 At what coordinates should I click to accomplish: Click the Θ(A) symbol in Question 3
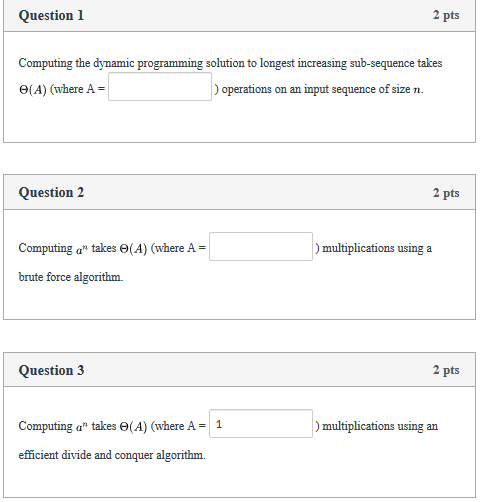click(x=133, y=426)
